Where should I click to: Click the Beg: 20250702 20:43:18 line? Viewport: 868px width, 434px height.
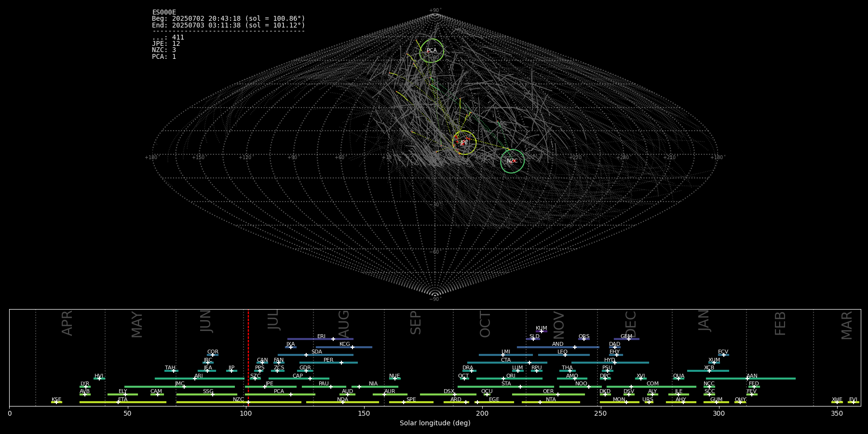(x=229, y=19)
